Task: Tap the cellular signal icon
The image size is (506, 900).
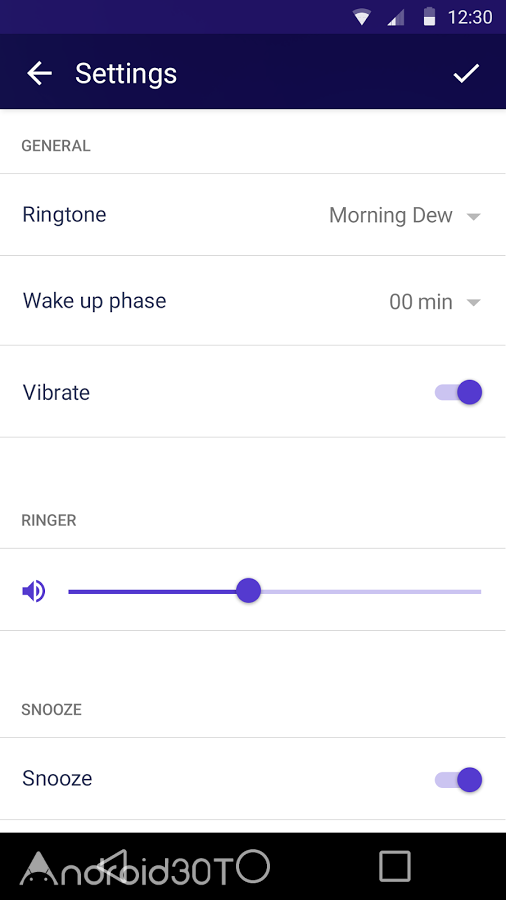Action: click(396, 18)
